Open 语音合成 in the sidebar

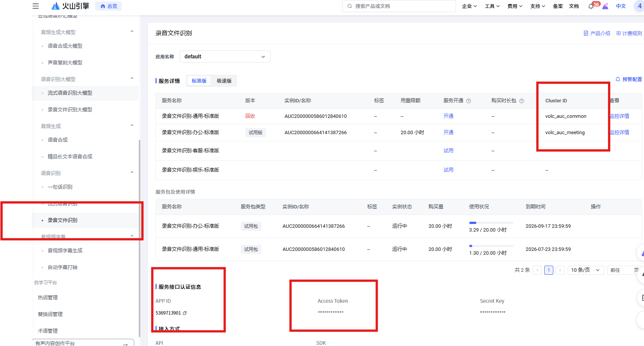point(58,140)
